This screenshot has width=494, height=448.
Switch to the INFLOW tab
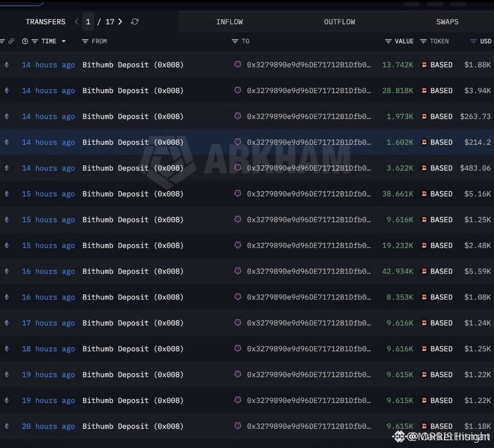point(229,22)
